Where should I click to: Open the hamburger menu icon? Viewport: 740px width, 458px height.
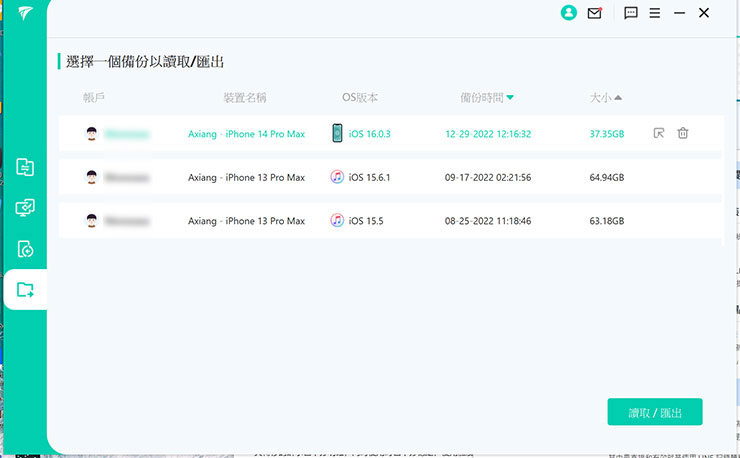655,13
